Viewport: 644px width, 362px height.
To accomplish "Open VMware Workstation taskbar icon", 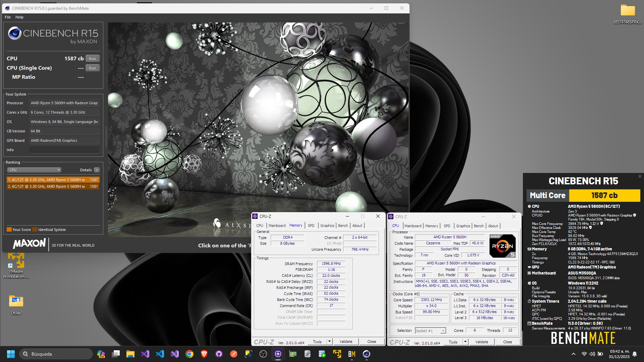I will [x=337, y=354].
